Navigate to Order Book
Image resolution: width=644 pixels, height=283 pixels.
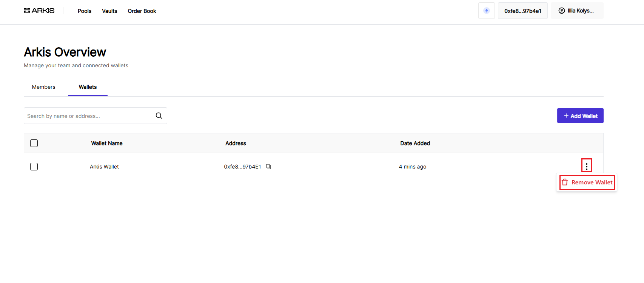(x=142, y=11)
